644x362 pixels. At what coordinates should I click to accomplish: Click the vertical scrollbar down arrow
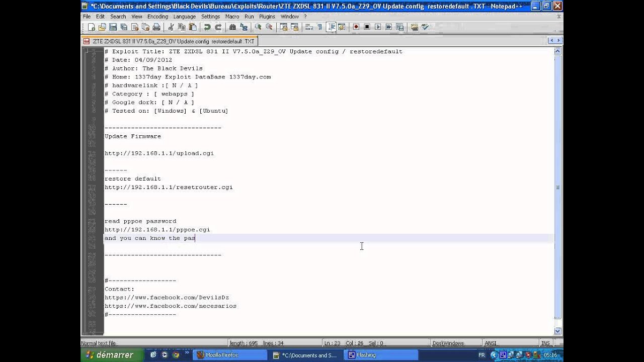(557, 331)
